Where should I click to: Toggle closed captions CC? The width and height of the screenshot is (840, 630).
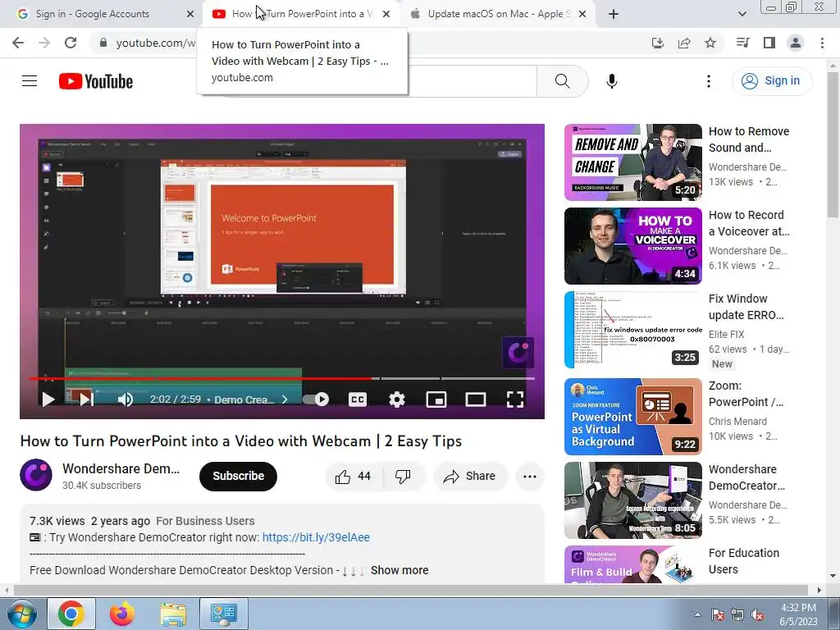click(x=358, y=399)
